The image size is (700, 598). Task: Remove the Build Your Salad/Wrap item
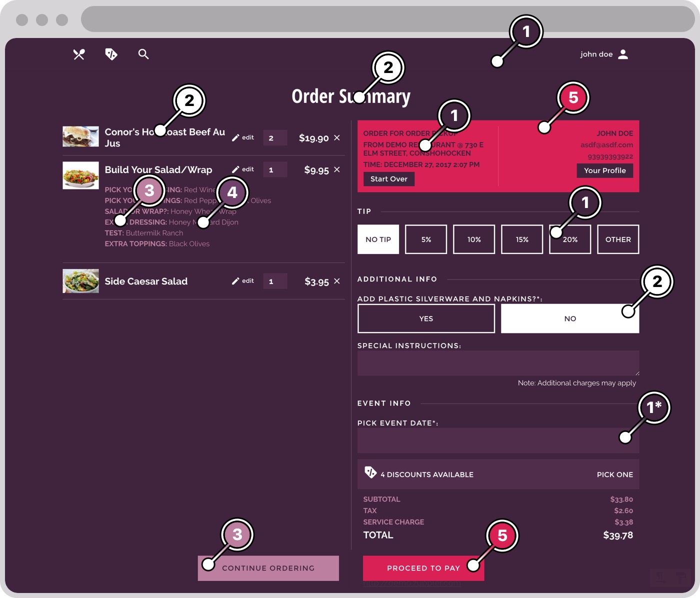[337, 170]
